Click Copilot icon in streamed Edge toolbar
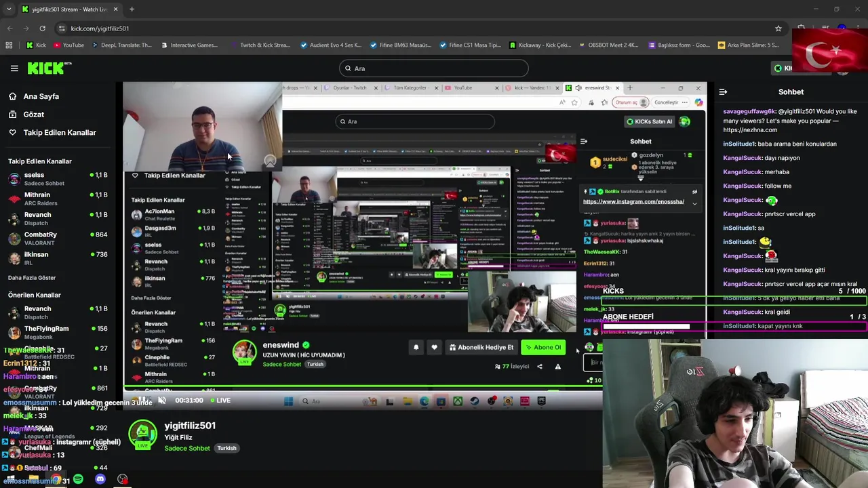This screenshot has height=488, width=868. pos(698,102)
